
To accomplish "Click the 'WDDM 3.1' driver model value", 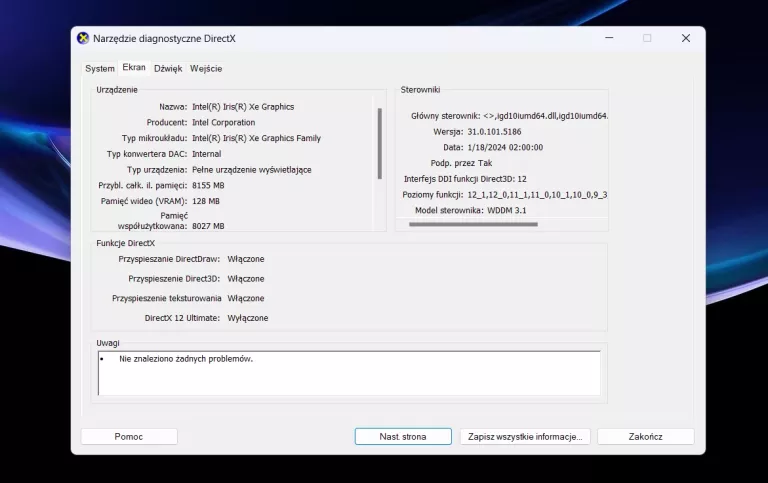I will coord(506,210).
